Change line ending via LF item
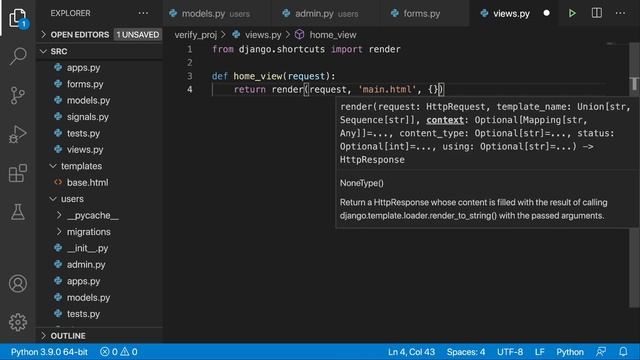Screen dimensions: 640x360 tap(539, 352)
